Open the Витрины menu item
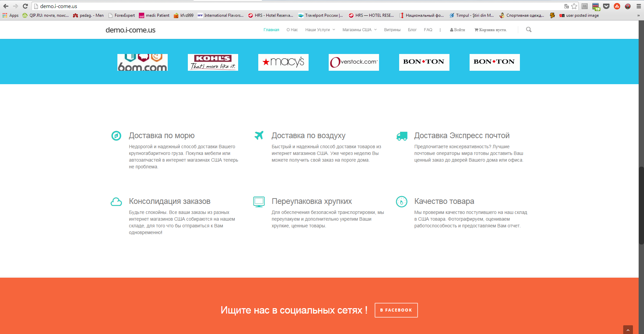644x334 pixels. (392, 30)
